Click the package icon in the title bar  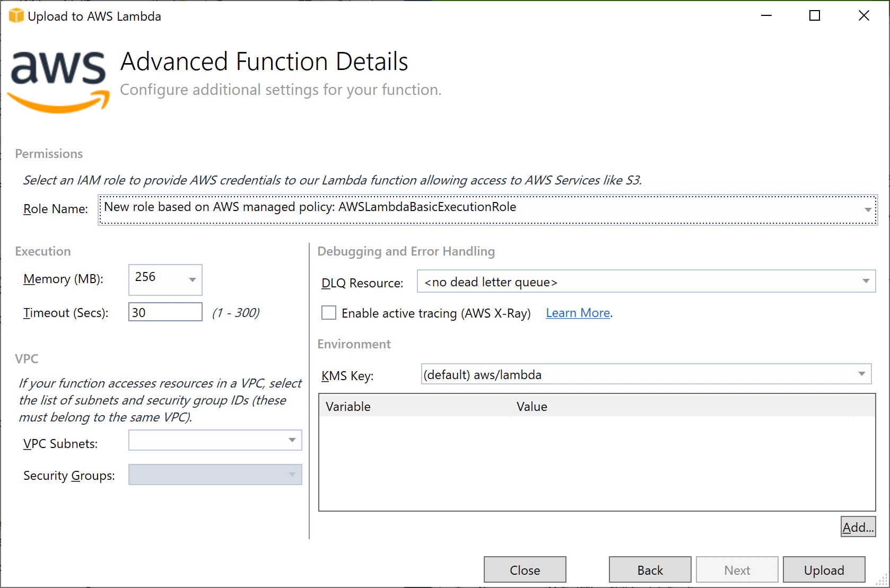tap(16, 16)
